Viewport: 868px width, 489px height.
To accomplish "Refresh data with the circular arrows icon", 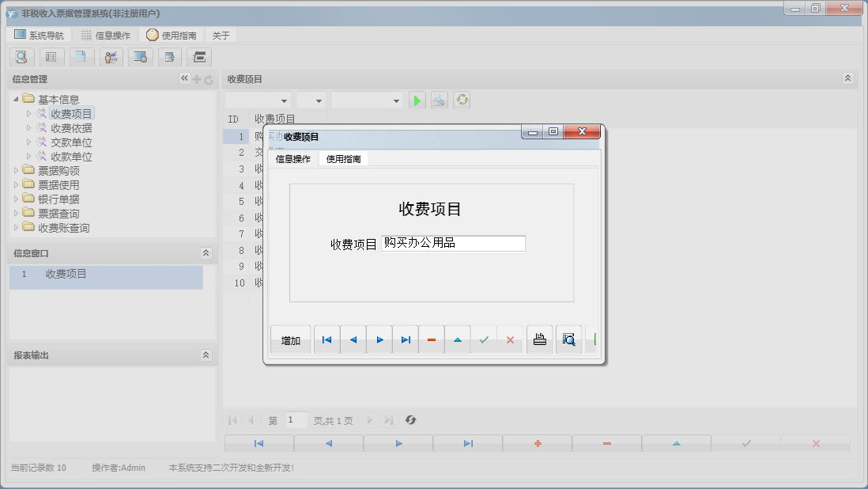I will 462,100.
